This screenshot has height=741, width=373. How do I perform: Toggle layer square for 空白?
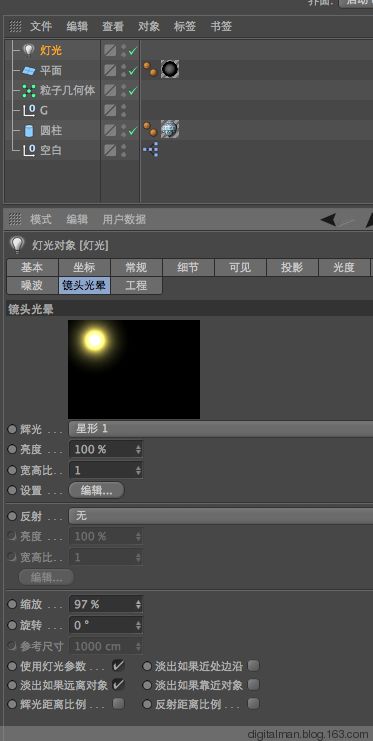(110, 150)
